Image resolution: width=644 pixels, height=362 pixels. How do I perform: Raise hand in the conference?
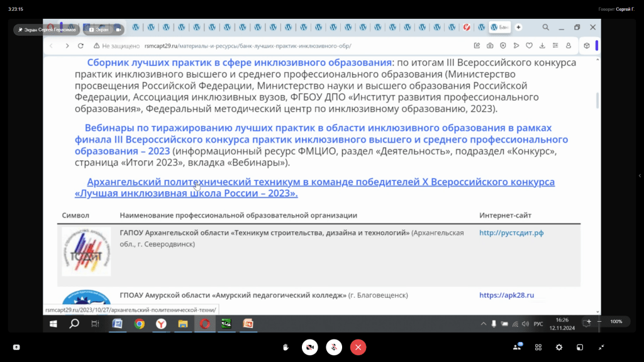pos(286,347)
